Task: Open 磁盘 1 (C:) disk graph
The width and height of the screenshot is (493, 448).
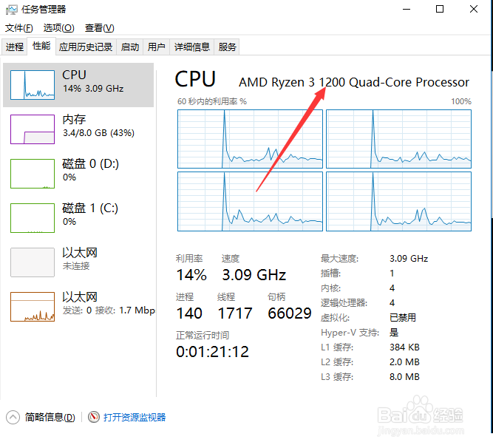Action: click(32, 217)
